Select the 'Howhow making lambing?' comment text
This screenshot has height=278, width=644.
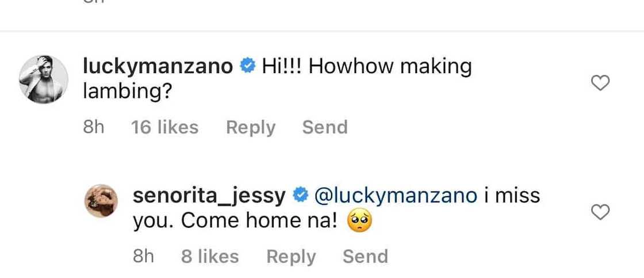coord(277,79)
